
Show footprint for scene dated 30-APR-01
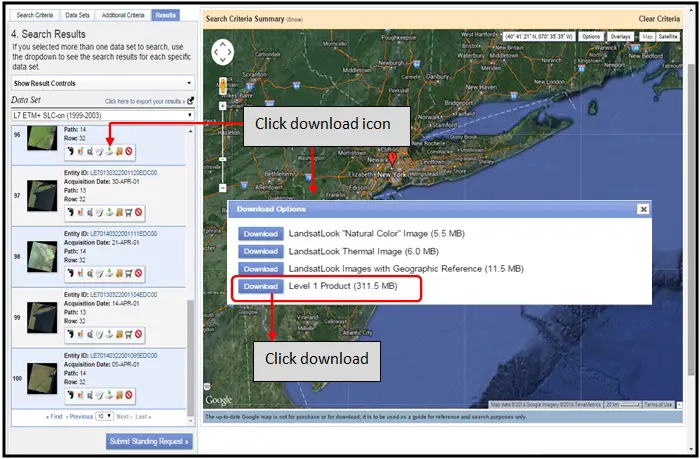pyautogui.click(x=71, y=213)
